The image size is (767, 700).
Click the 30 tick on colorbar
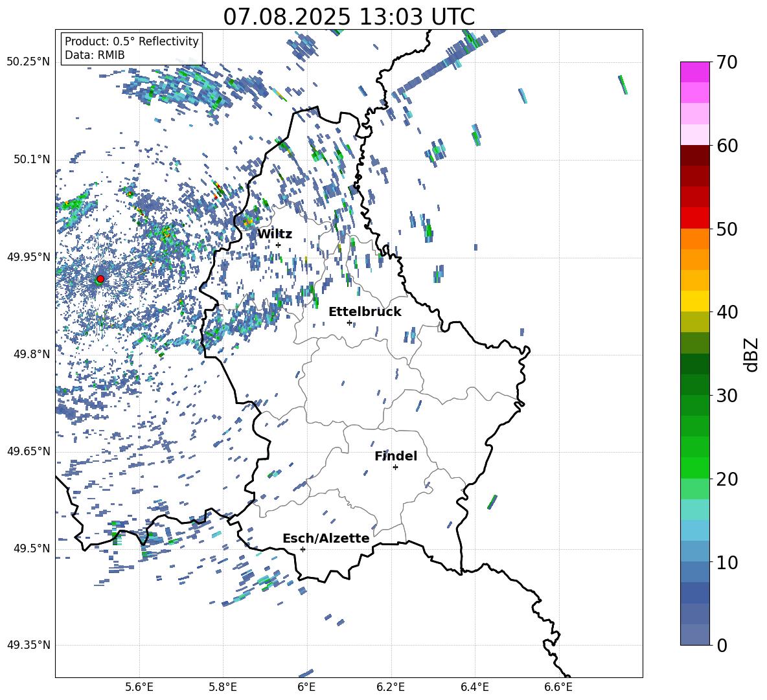click(727, 396)
